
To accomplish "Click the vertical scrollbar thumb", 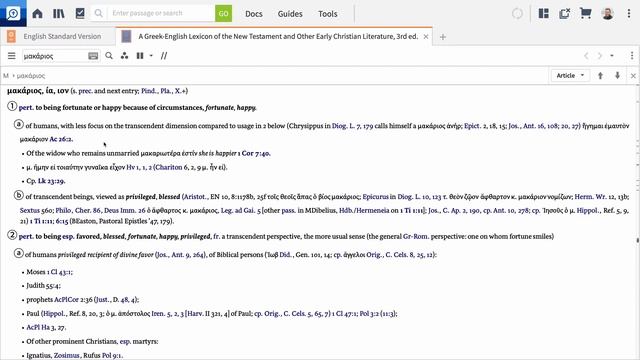I will click(x=638, y=240).
